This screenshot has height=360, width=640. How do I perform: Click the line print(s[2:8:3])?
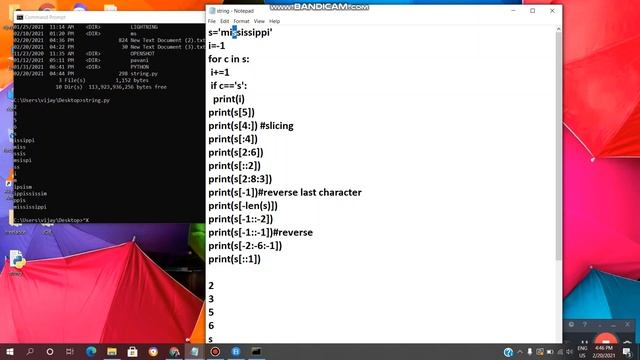[x=240, y=179]
